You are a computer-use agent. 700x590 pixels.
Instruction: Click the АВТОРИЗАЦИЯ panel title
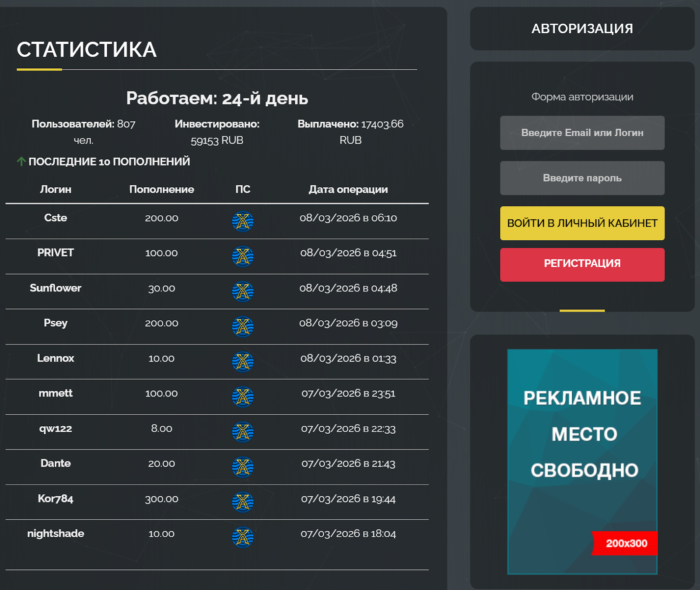(582, 28)
